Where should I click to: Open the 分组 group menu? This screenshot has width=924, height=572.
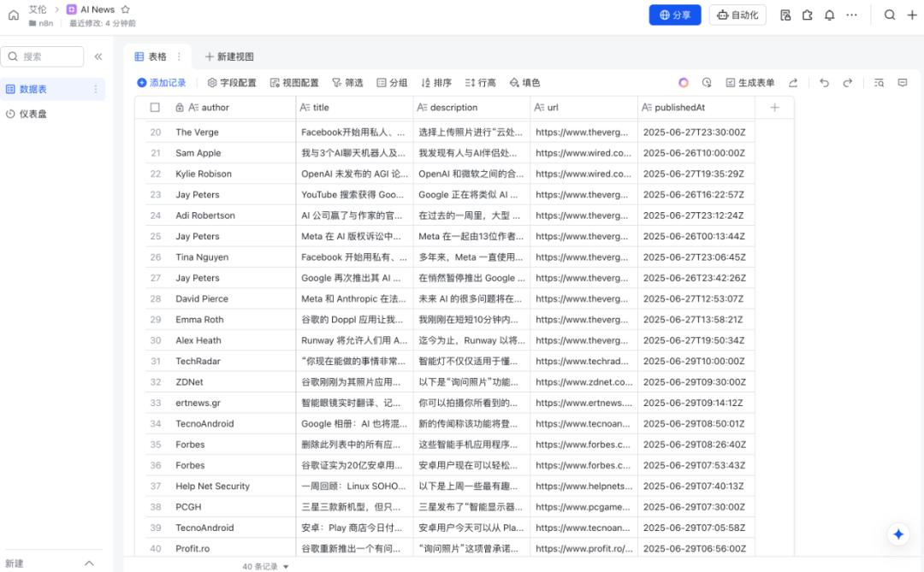392,82
